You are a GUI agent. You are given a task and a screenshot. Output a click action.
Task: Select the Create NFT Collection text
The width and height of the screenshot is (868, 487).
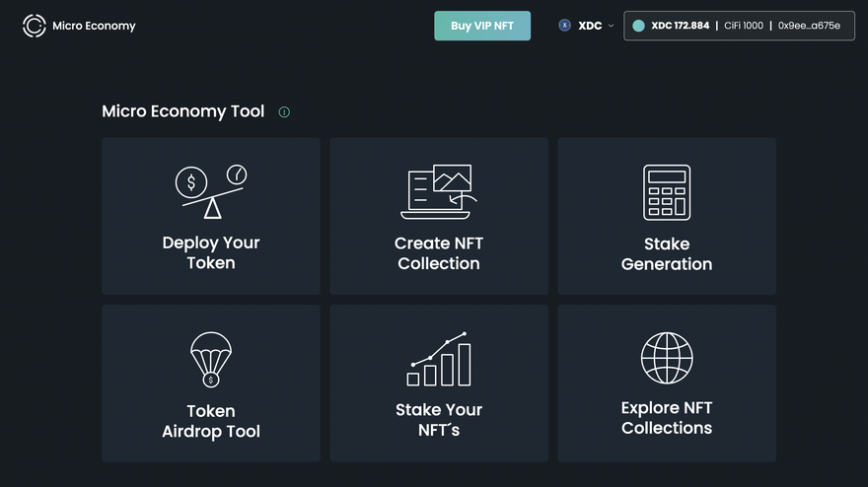[439, 253]
